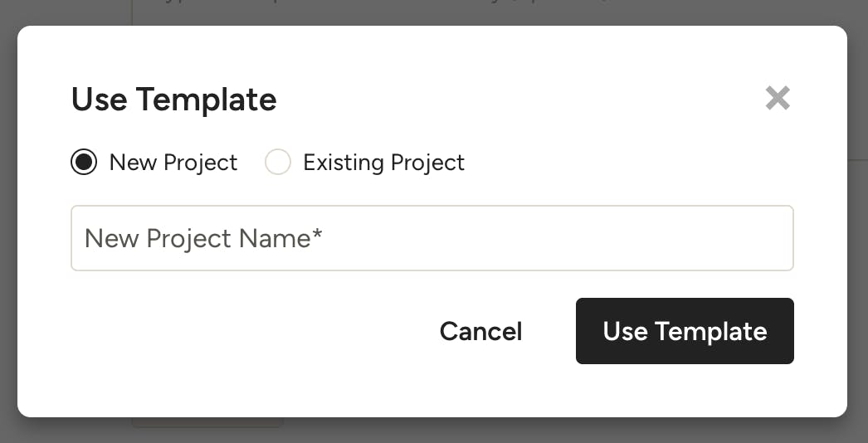Screen dimensions: 868x443
Task: Click the 'New Project' option label text
Action: pyautogui.click(x=173, y=163)
